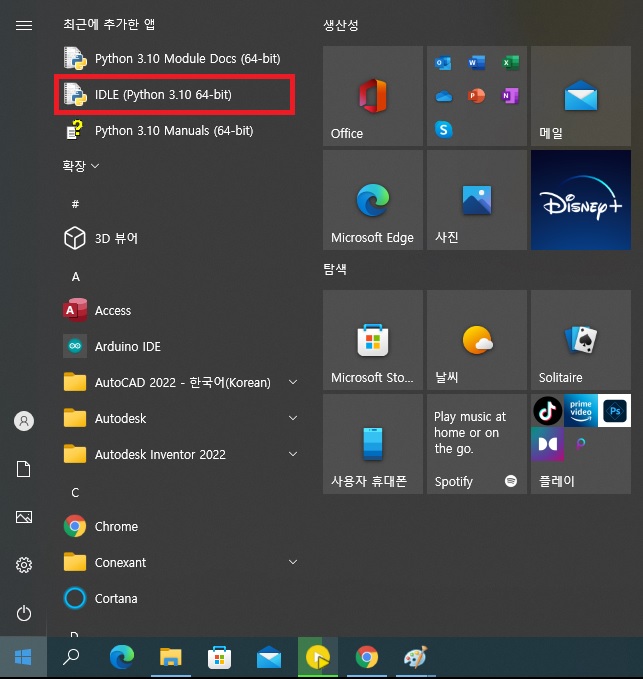Open the 사진 photos tile
Viewport: 643px width, 679px height.
tap(477, 200)
